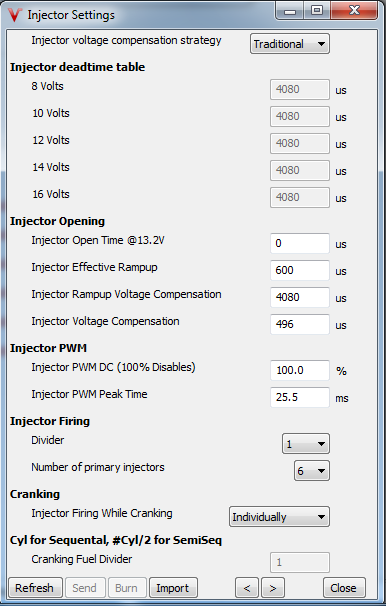Image resolution: width=386 pixels, height=606 pixels.
Task: Click the Cranking heading
Action: pyautogui.click(x=35, y=494)
